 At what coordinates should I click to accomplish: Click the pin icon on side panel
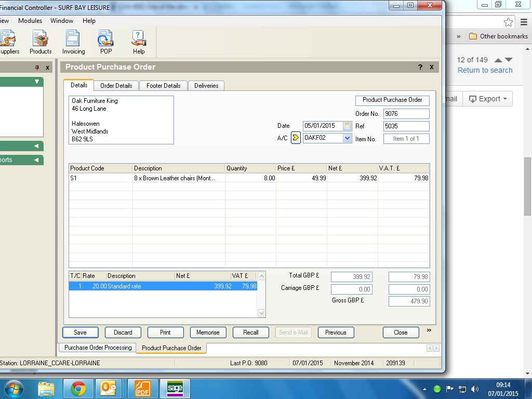coord(37,68)
